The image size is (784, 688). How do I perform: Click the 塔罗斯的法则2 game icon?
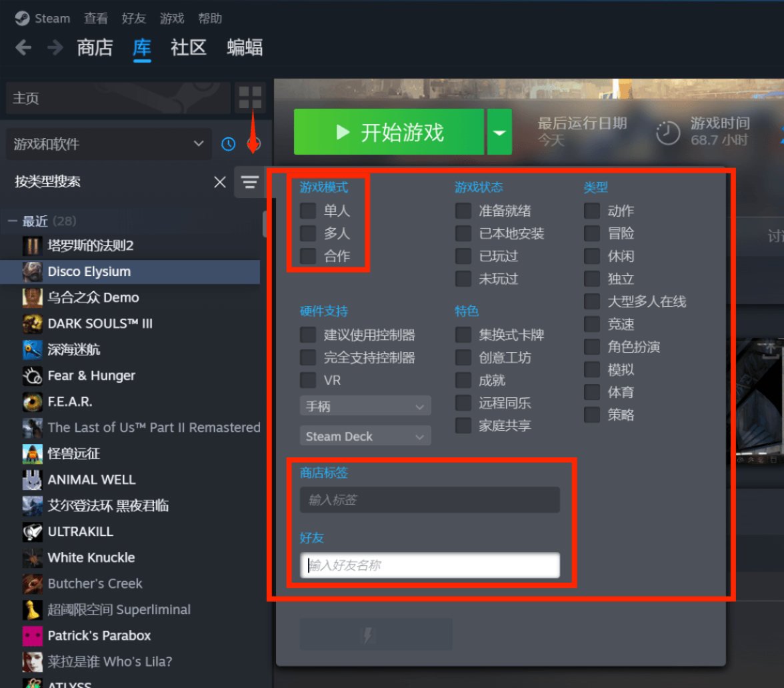(x=33, y=245)
